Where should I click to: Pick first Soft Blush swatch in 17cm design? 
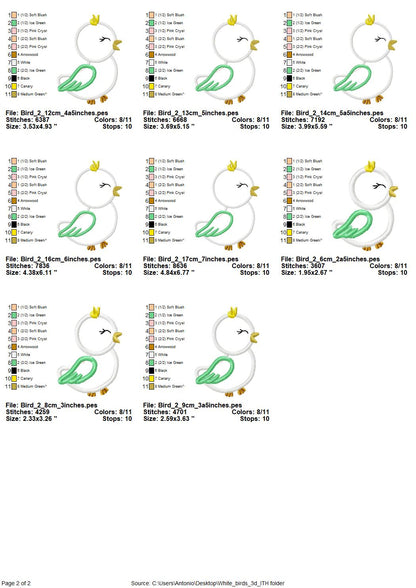pos(152,161)
